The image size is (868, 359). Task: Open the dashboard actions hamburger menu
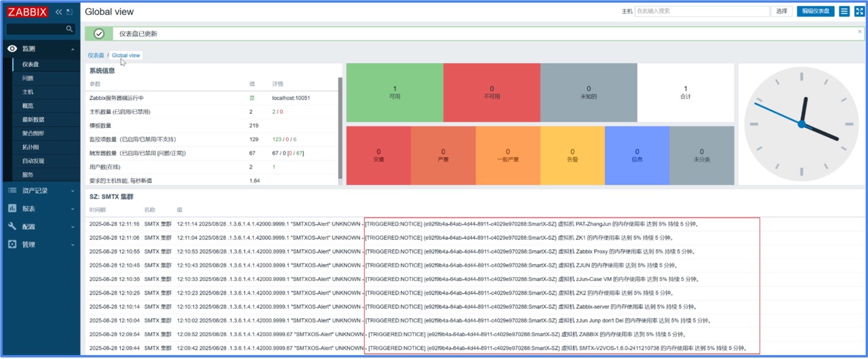click(x=844, y=12)
